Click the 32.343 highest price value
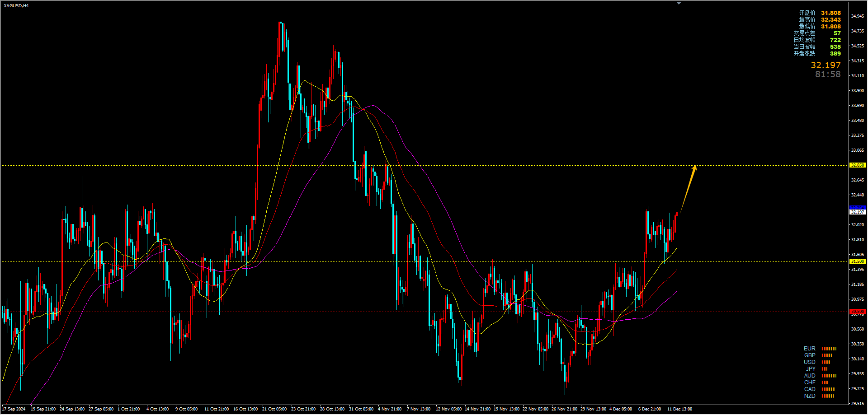 pyautogui.click(x=831, y=20)
